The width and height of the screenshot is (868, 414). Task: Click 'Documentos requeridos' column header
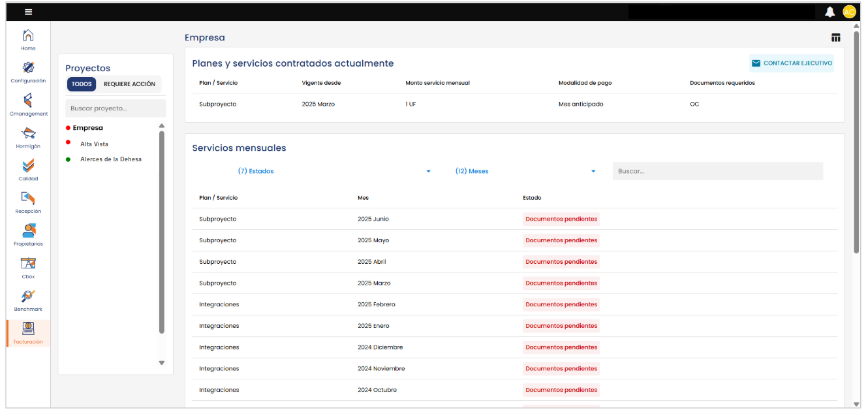pos(722,83)
